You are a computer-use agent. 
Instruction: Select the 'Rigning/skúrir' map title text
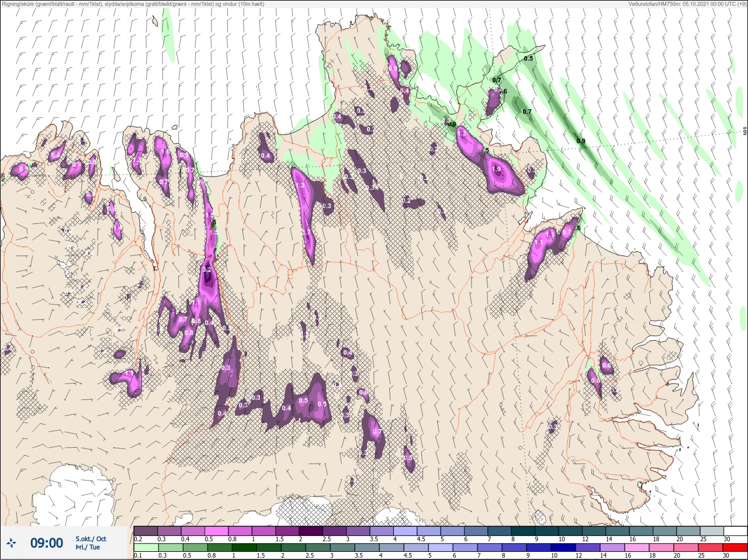18,4
